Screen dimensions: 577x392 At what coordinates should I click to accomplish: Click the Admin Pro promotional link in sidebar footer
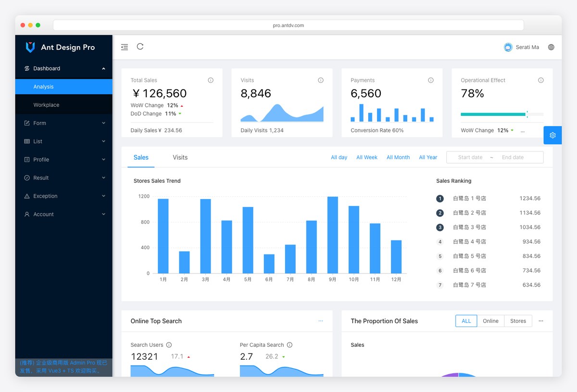point(63,367)
